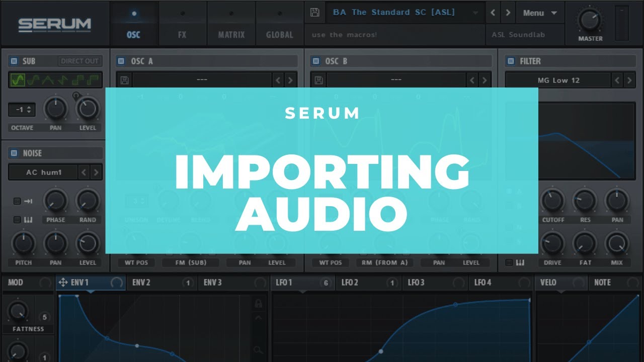Click the noise PITCH knob
Screen dimensions: 644x362
click(x=23, y=243)
